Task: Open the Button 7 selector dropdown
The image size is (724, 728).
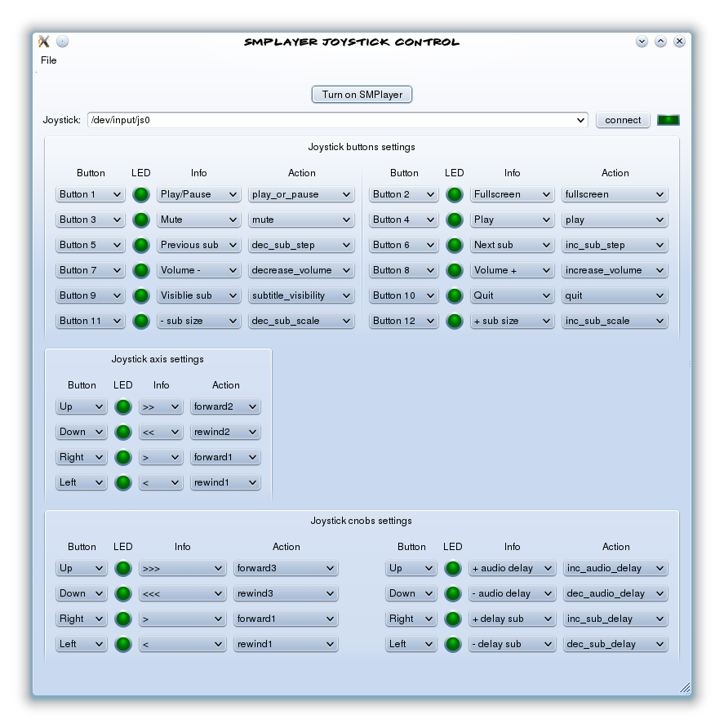Action: point(91,270)
